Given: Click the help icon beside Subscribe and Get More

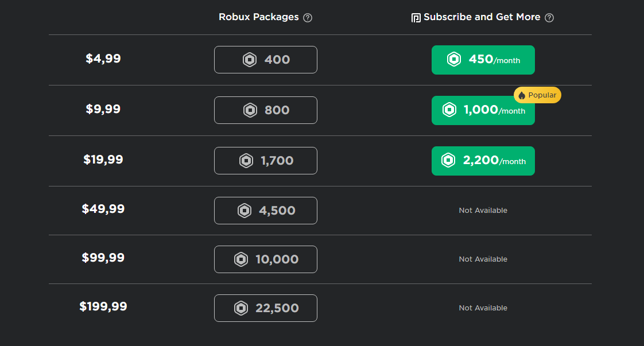Looking at the screenshot, I should [549, 18].
